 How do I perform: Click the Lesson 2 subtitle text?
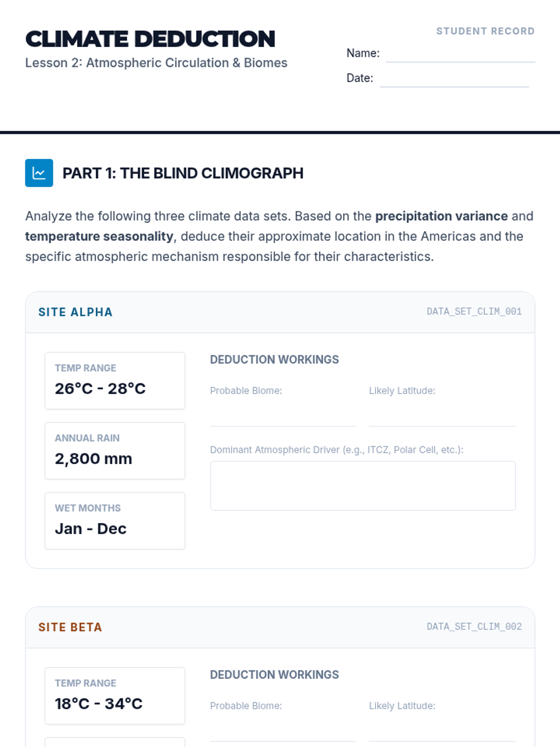click(156, 63)
